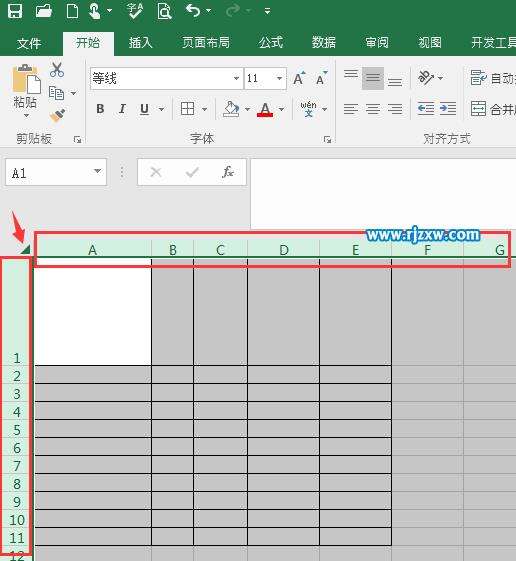Click the 粘贴 paste button
Screen dimensions: 516x561
click(25, 91)
